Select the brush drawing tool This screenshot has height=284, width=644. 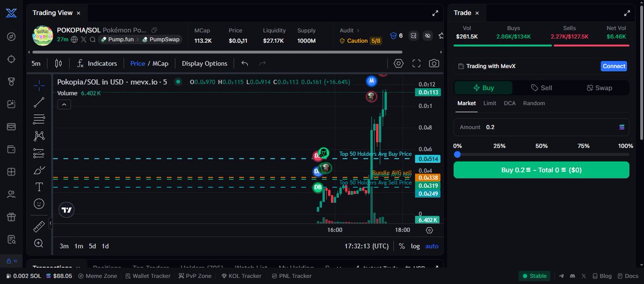pos(39,170)
